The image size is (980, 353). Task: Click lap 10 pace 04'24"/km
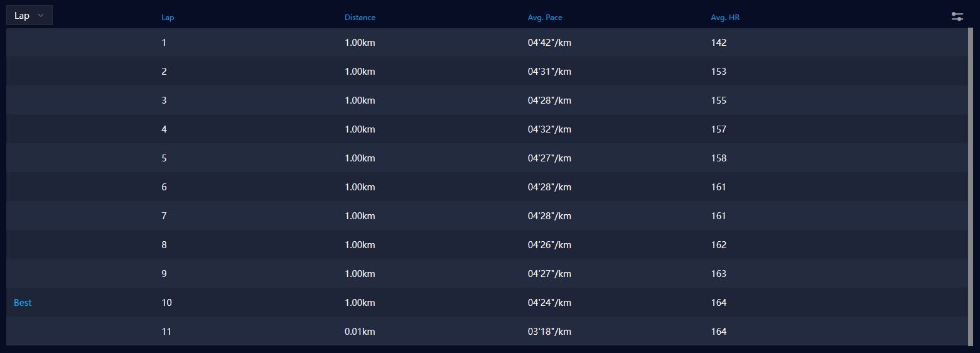549,303
